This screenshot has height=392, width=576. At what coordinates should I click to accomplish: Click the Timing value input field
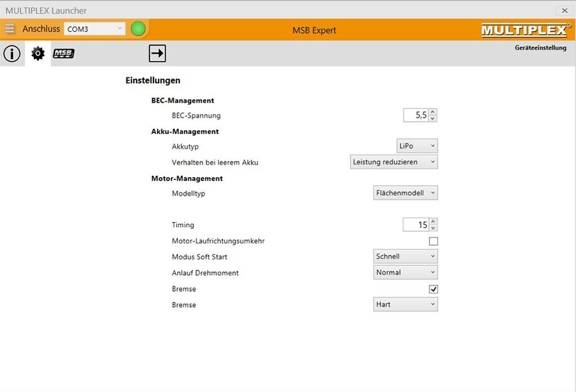point(416,225)
